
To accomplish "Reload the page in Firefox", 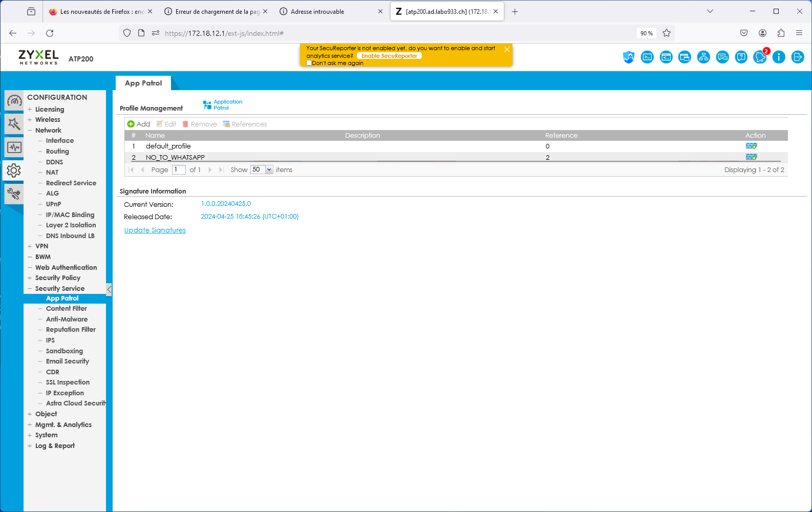I will (x=50, y=33).
